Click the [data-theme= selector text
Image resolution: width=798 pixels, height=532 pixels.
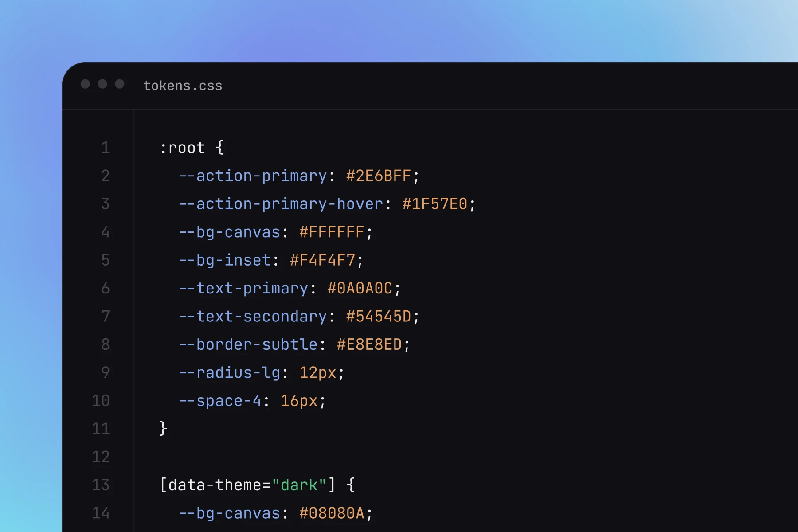[215, 485]
